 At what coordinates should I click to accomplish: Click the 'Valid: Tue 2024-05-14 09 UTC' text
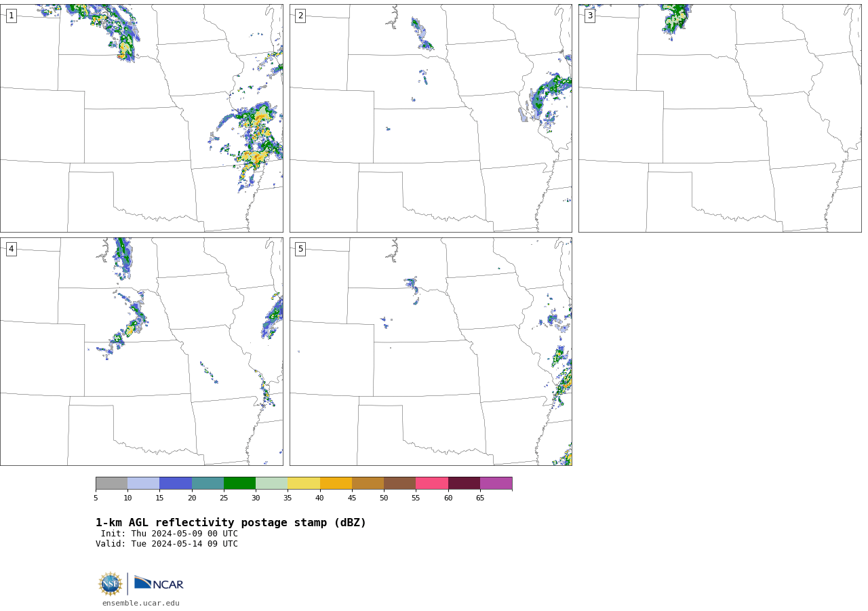coord(167,544)
